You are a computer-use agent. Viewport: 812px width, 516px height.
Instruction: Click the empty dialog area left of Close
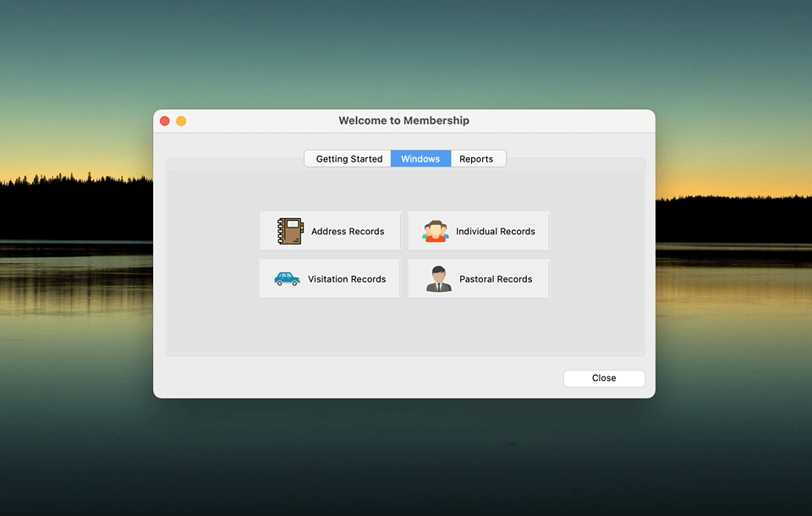click(x=381, y=378)
